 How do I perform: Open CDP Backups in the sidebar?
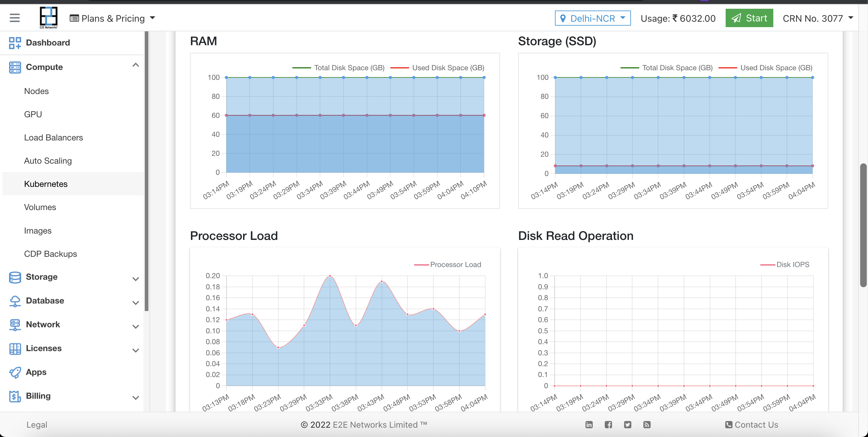[x=51, y=254]
